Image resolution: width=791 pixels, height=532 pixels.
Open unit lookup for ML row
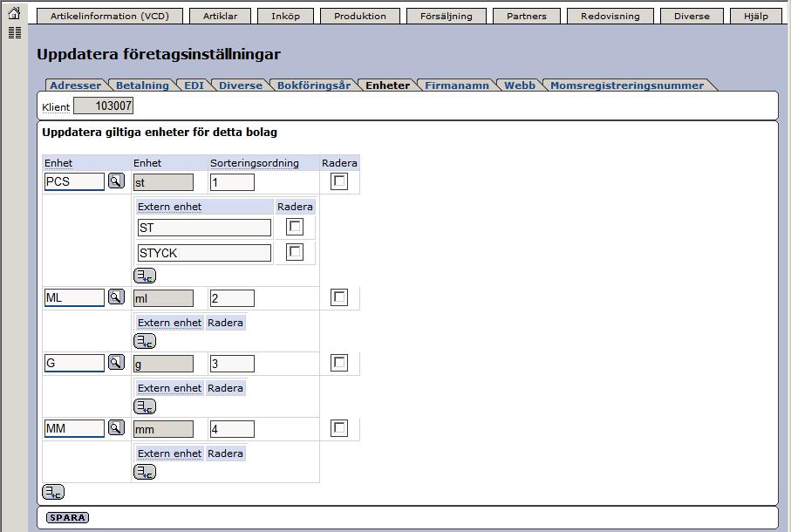click(x=116, y=297)
